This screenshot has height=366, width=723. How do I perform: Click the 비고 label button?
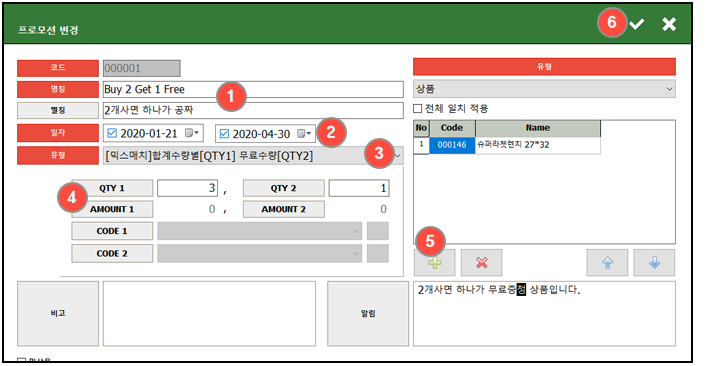coord(58,313)
